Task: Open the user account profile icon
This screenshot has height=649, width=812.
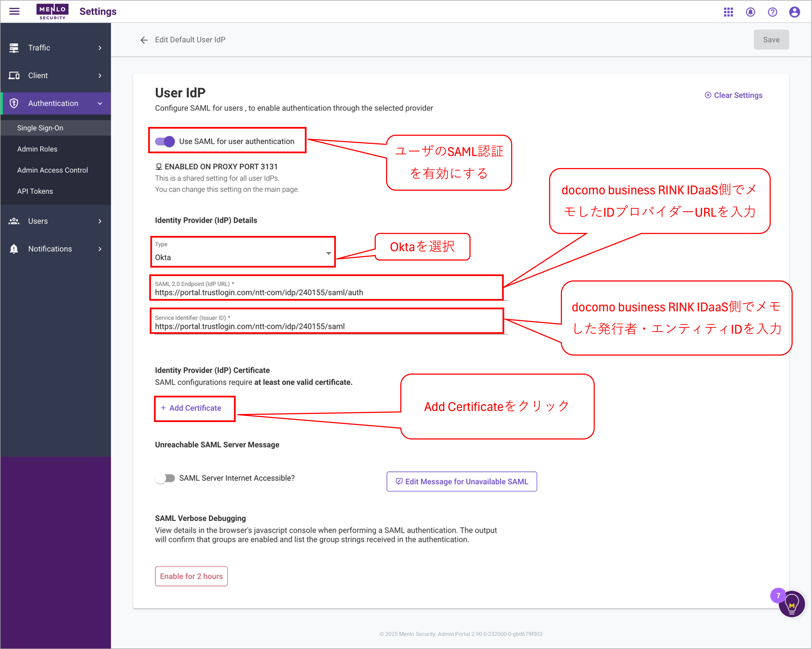Action: [x=795, y=12]
